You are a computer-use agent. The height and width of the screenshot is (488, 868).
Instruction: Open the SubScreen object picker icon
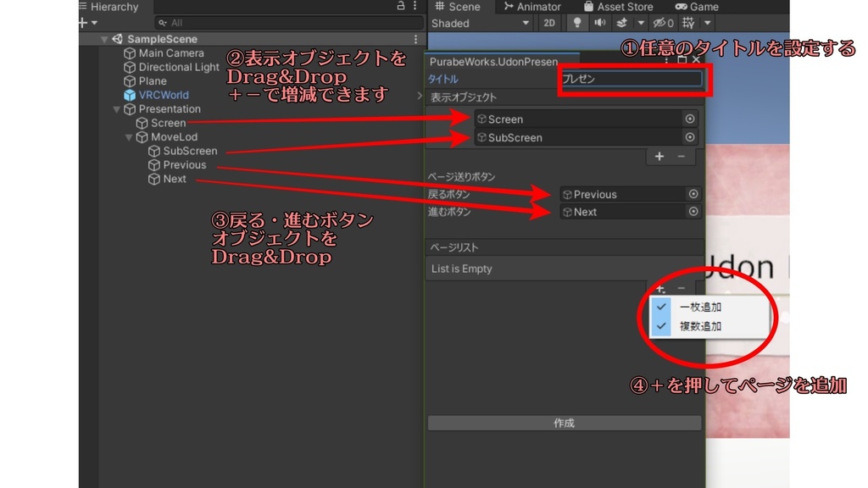(x=693, y=136)
